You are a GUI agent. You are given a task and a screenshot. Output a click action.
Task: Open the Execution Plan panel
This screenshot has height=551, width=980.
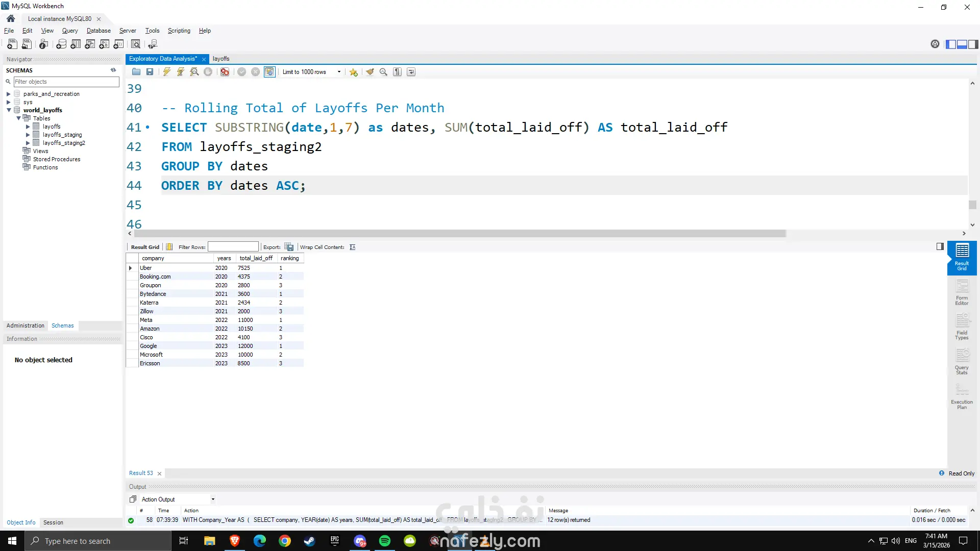(962, 397)
